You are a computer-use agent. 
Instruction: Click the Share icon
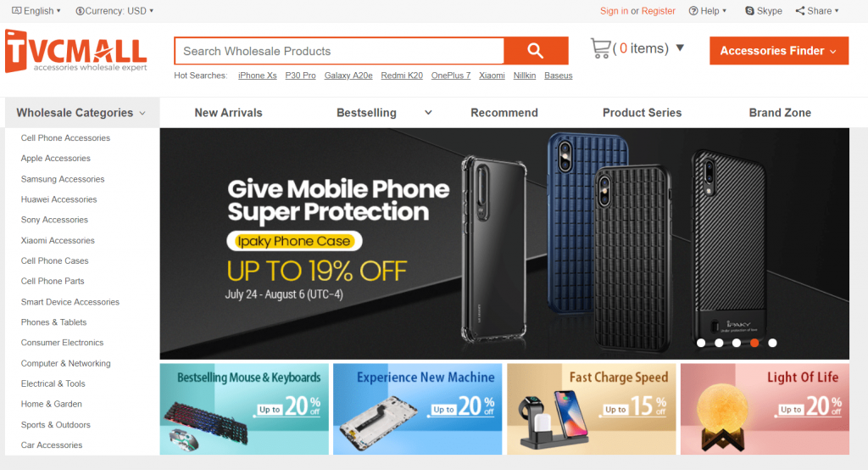[x=800, y=10]
